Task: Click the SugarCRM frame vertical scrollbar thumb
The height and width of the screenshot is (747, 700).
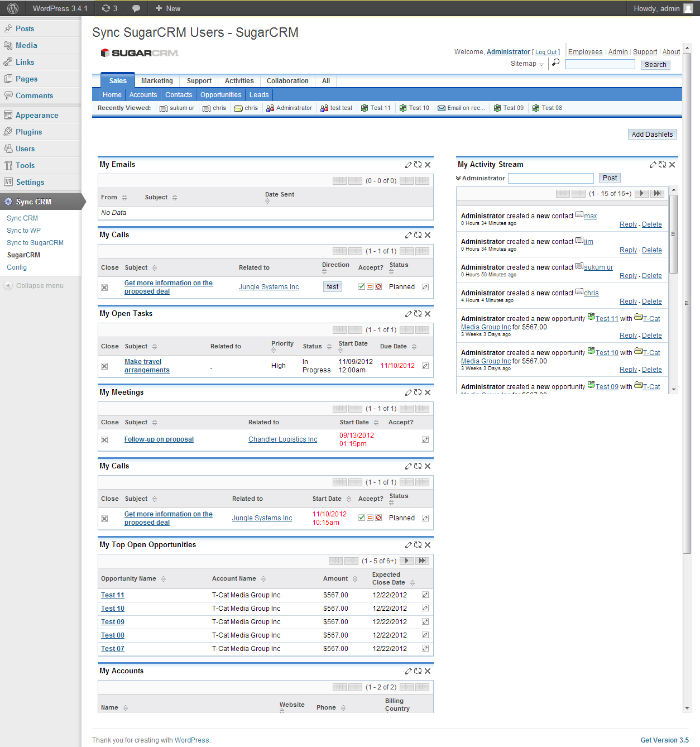Action: (687, 302)
